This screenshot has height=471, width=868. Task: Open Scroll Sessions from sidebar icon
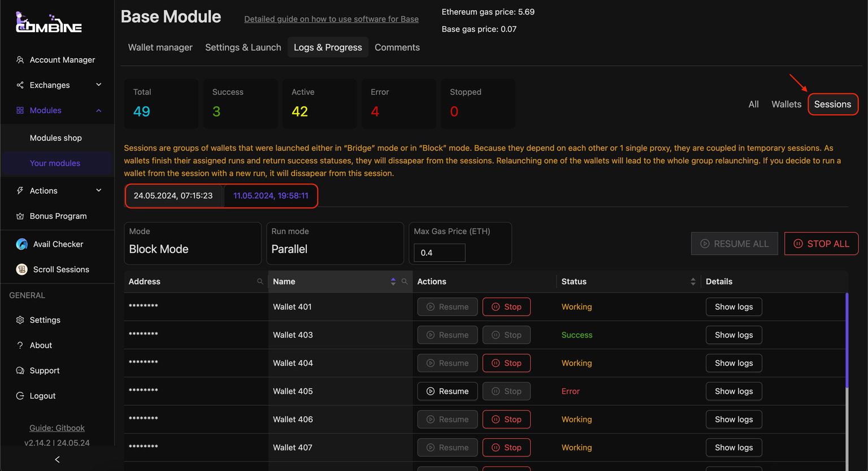(22, 270)
